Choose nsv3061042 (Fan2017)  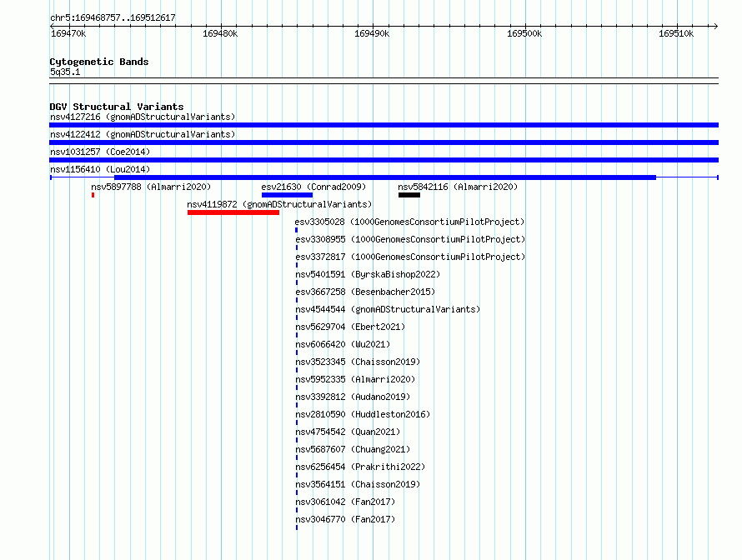[x=345, y=502]
